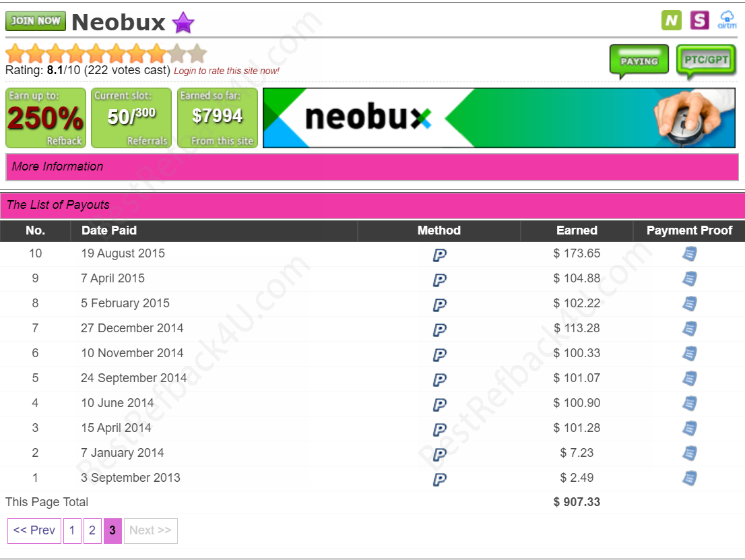Click PayPal icon in 10 June 2014 row
Screen dimensions: 745x560
coord(439,405)
